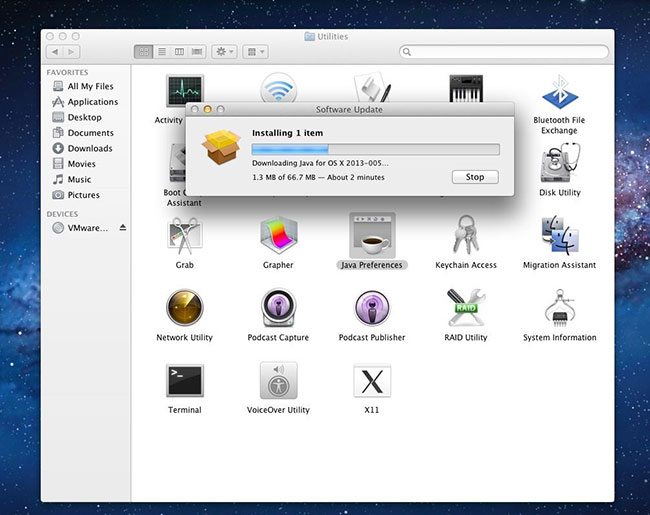The height and width of the screenshot is (515, 650).
Task: Launch the Terminal icon
Action: pyautogui.click(x=184, y=380)
